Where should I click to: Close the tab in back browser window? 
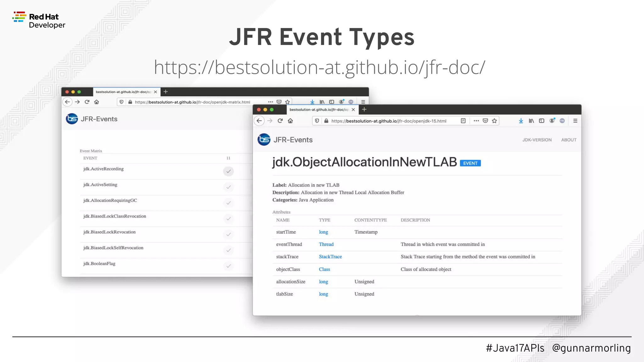(155, 92)
